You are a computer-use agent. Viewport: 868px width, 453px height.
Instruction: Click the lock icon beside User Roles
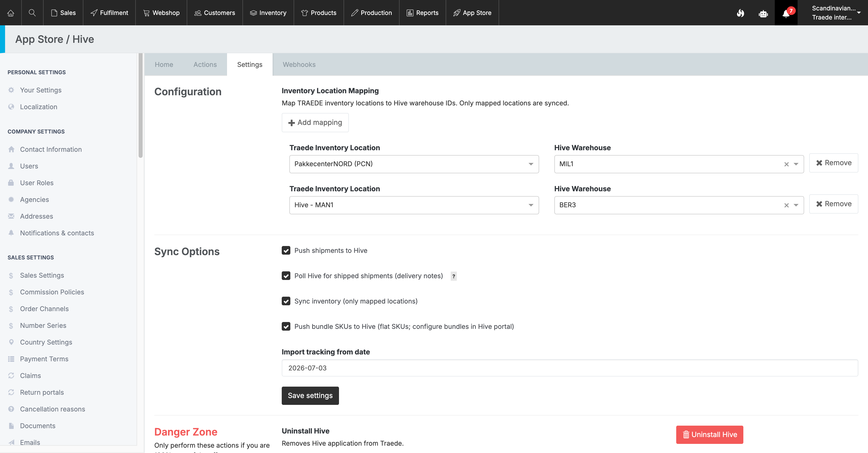(11, 183)
